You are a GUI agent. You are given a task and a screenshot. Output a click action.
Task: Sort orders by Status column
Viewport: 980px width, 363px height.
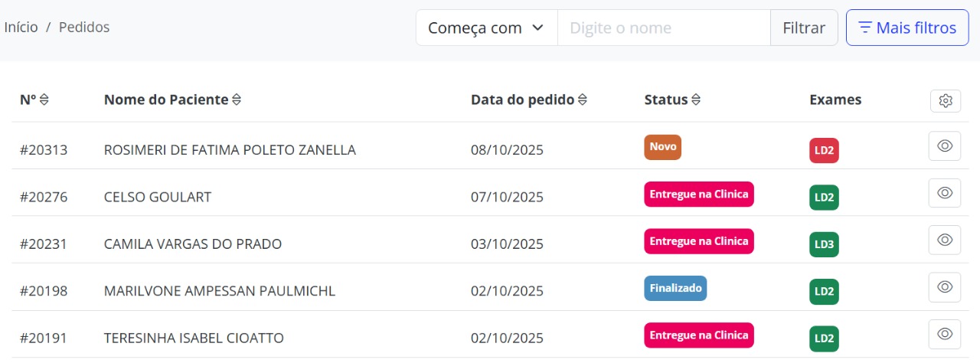[x=696, y=100]
